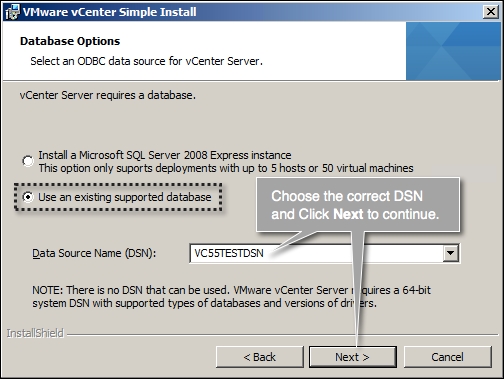This screenshot has width=504, height=379.
Task: Close the VMware vCenter Simple Install window
Action: (491, 12)
